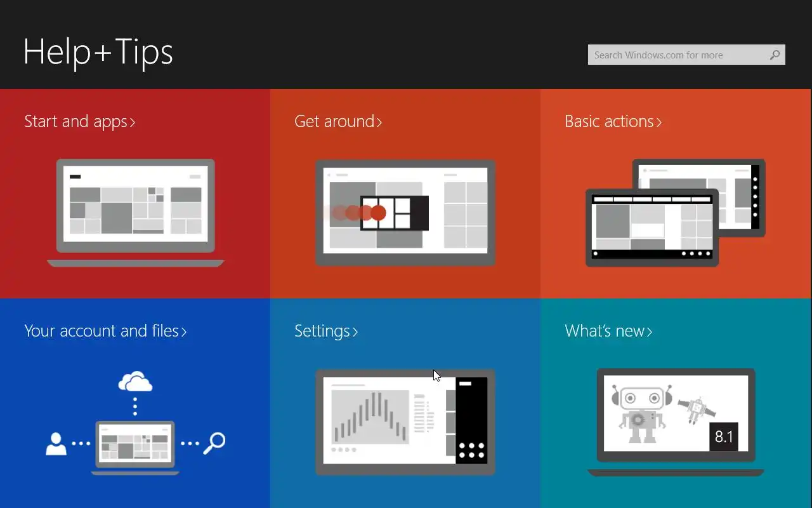The width and height of the screenshot is (812, 508).
Task: Click the search magnifier icon
Action: tap(775, 55)
